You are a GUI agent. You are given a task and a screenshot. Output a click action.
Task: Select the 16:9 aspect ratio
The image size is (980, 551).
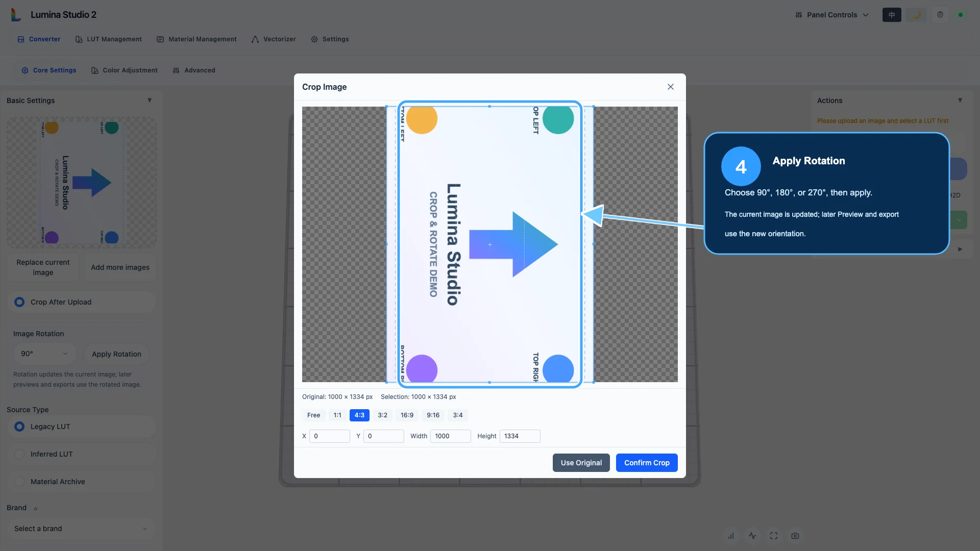coord(407,415)
